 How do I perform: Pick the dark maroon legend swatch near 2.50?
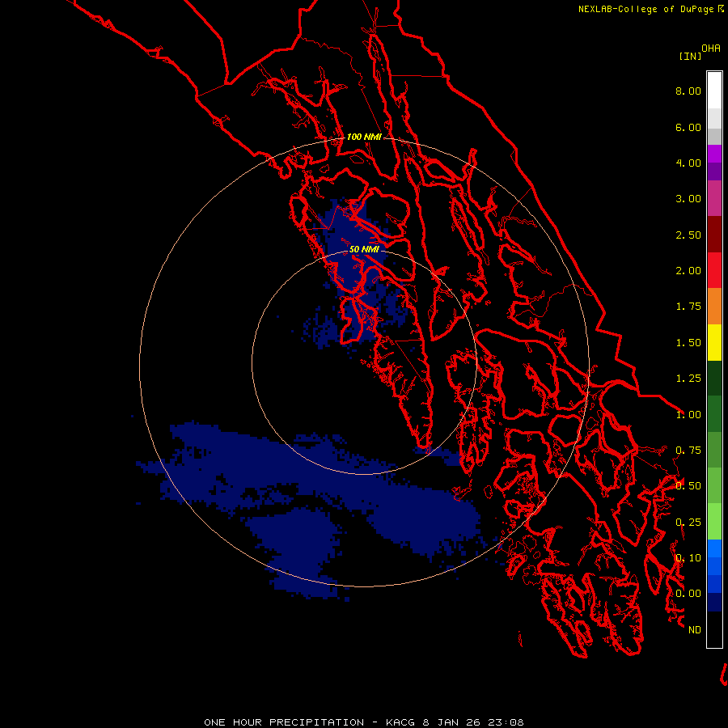(x=714, y=235)
